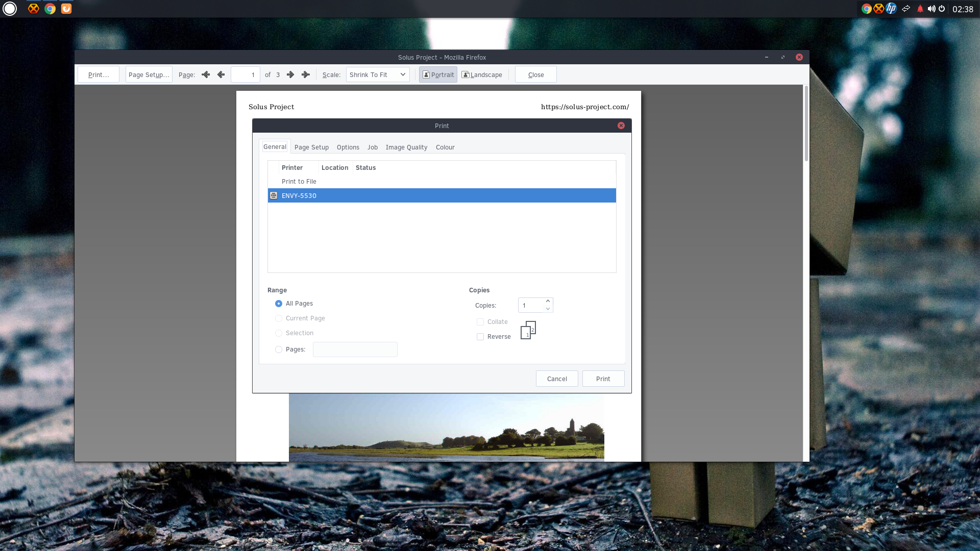980x551 pixels.
Task: Click the print preview vertical scrollbar
Action: [806, 123]
